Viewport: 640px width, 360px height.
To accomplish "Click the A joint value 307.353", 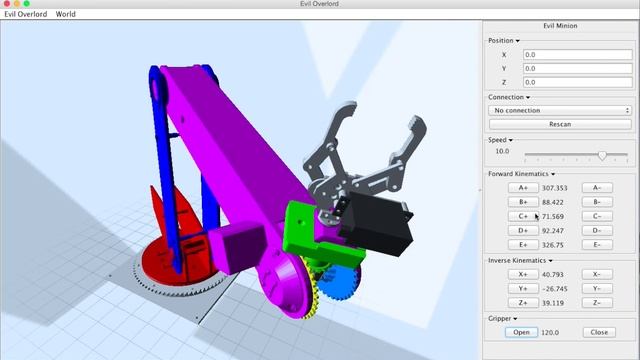I will (554, 188).
